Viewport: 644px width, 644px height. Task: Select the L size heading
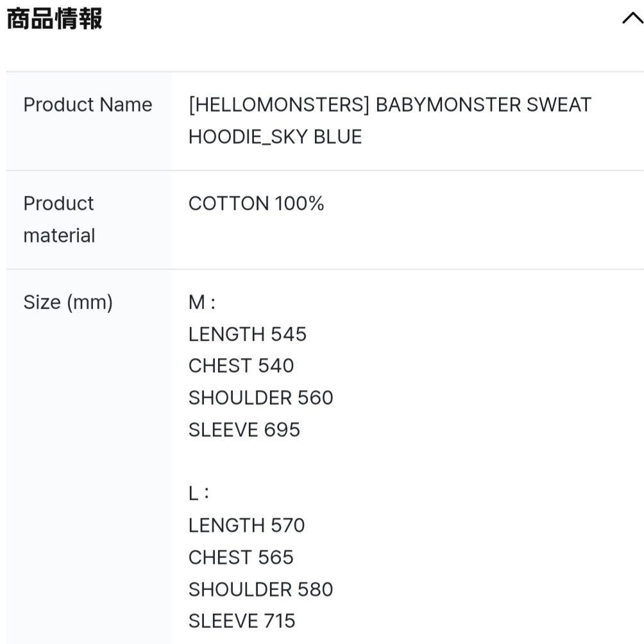coord(197,493)
